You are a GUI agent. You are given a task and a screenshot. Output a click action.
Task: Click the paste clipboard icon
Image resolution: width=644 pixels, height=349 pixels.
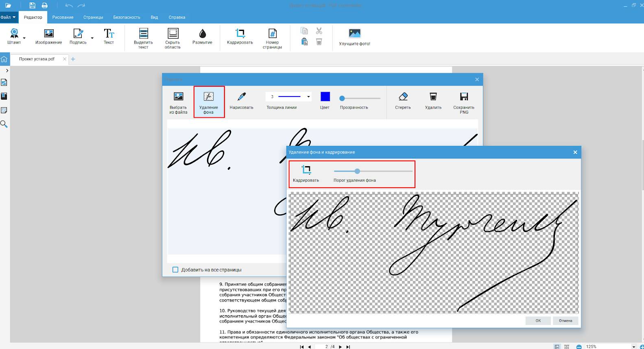304,42
